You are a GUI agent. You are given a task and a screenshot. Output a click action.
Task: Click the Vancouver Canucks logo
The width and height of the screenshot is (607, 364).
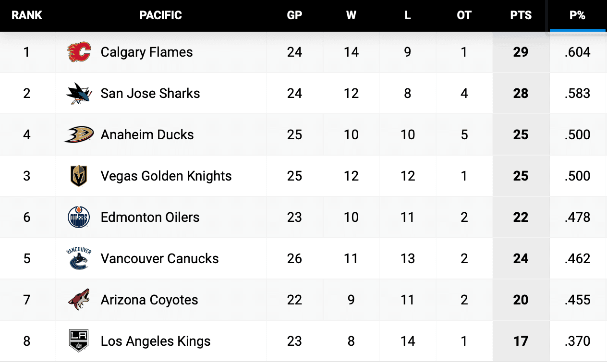tap(79, 258)
